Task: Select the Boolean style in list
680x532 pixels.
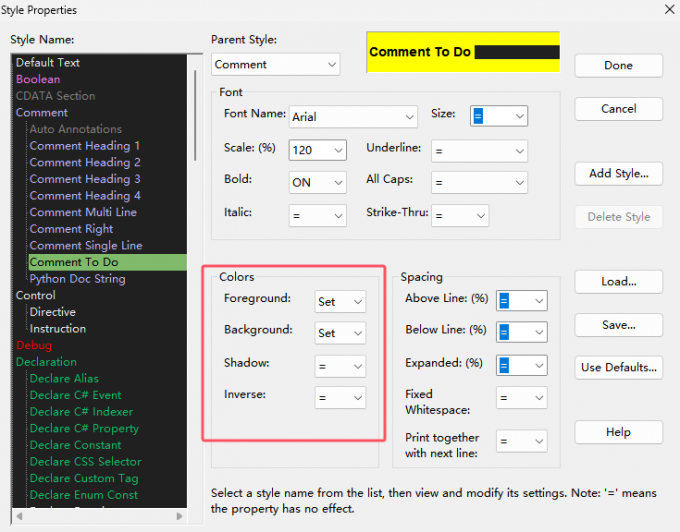Action: (x=38, y=79)
